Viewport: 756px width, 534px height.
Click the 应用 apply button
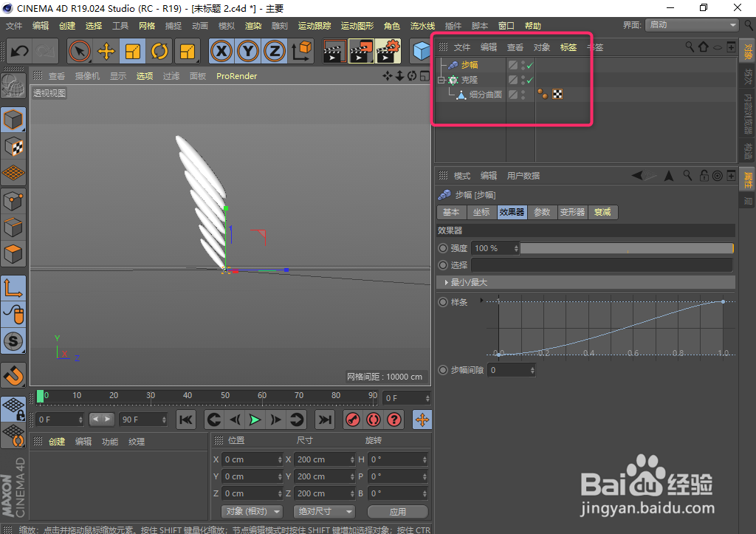[x=398, y=511]
